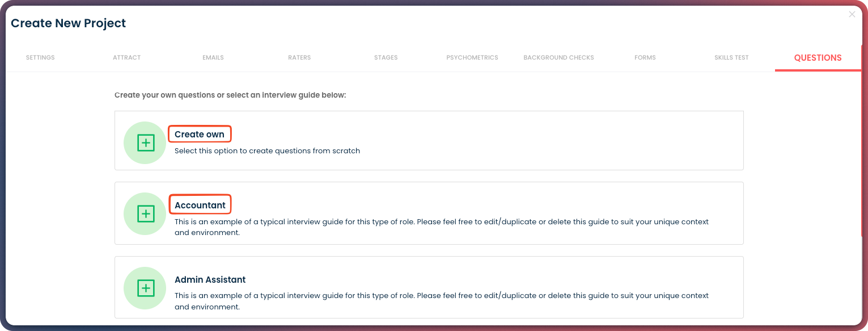Go to the Forms tab

click(645, 57)
